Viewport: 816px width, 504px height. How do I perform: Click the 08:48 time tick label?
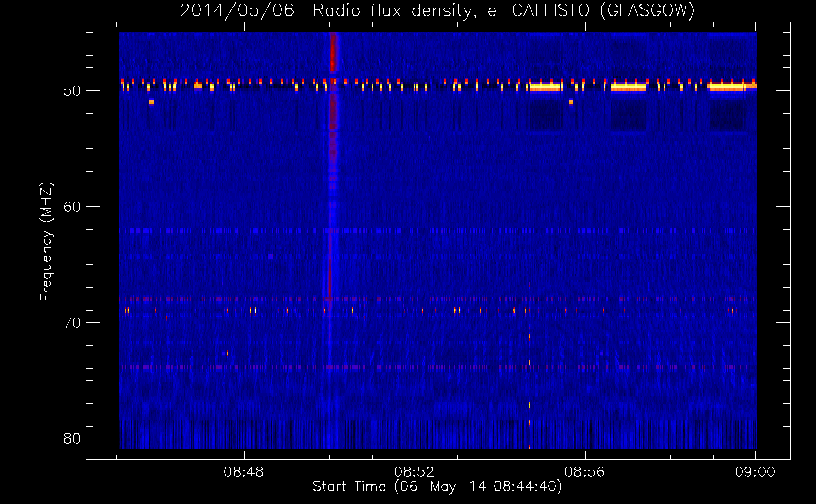tap(244, 472)
